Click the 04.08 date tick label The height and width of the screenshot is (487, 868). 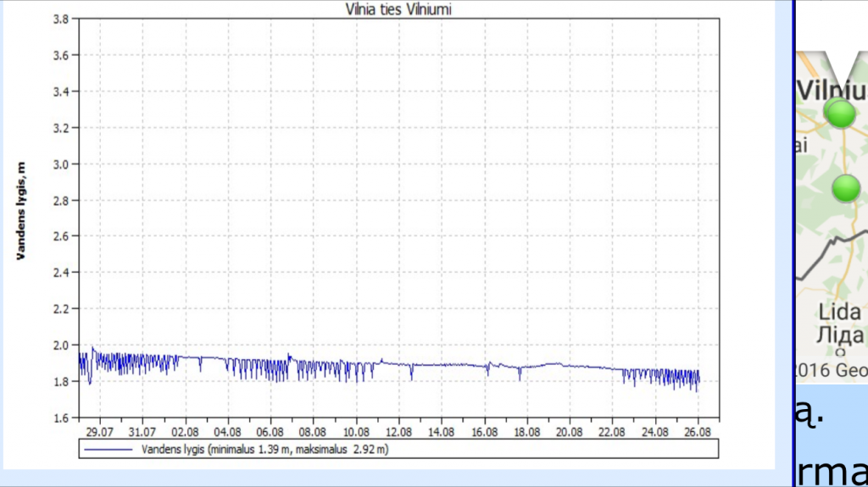coord(227,430)
